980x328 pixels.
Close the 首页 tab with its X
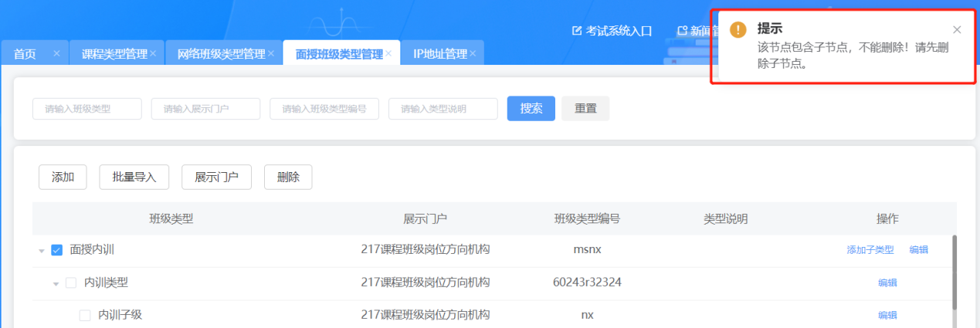coord(56,53)
